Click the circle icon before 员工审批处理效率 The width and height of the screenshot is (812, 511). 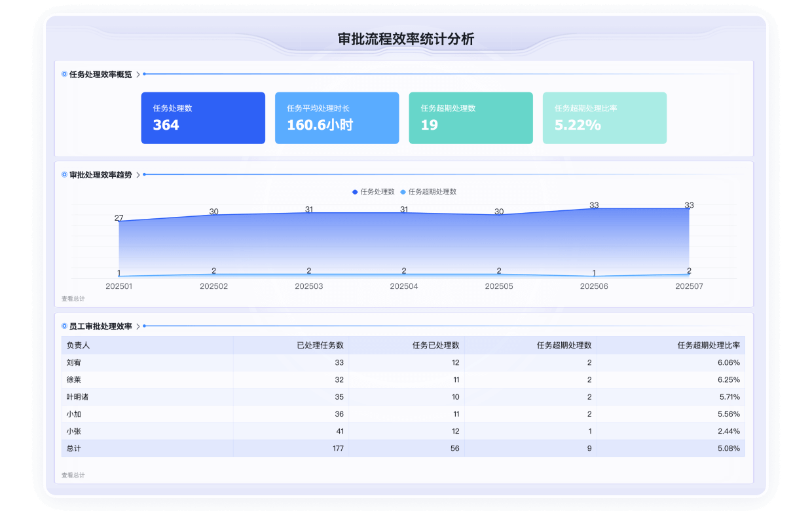64,326
